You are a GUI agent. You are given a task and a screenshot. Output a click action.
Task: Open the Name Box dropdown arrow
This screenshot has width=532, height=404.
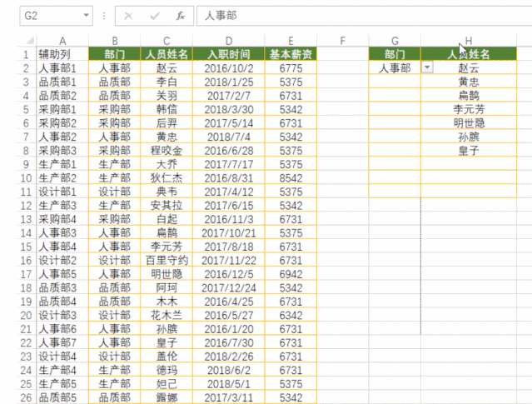coord(87,15)
